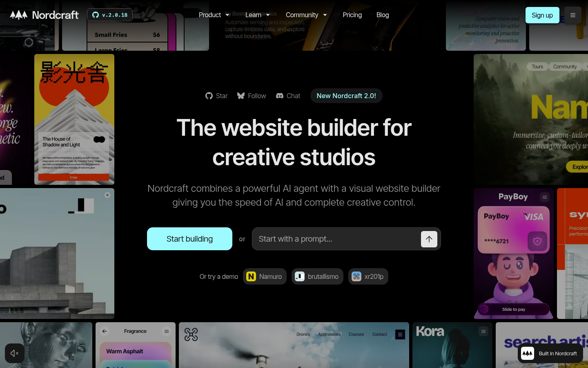Click Courses in drone site nav

click(356, 334)
